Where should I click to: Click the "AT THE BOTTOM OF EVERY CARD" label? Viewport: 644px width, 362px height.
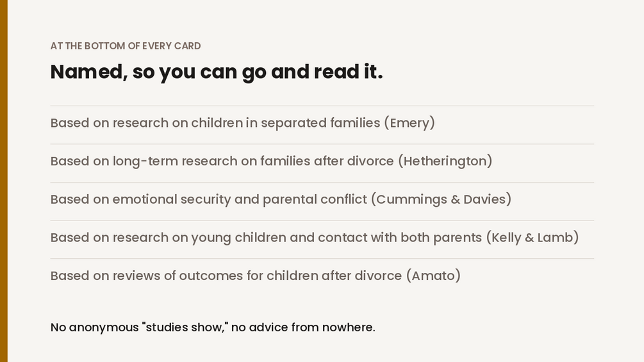click(126, 46)
